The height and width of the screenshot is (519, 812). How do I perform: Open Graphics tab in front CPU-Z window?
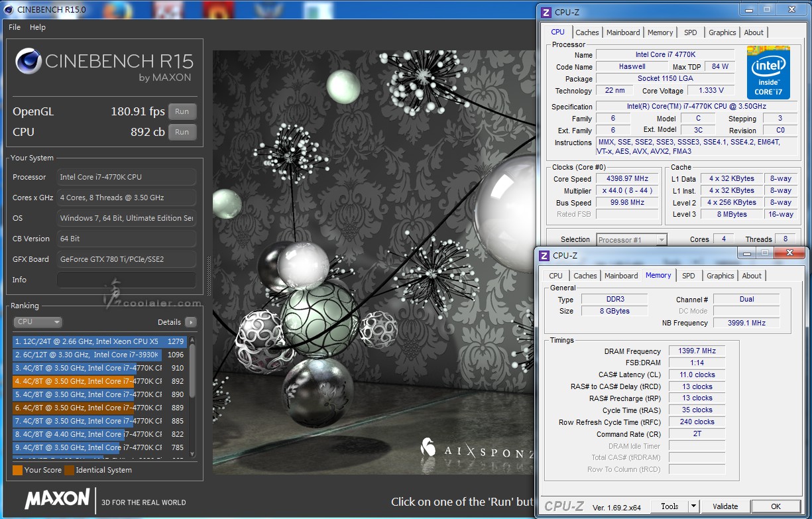point(720,276)
